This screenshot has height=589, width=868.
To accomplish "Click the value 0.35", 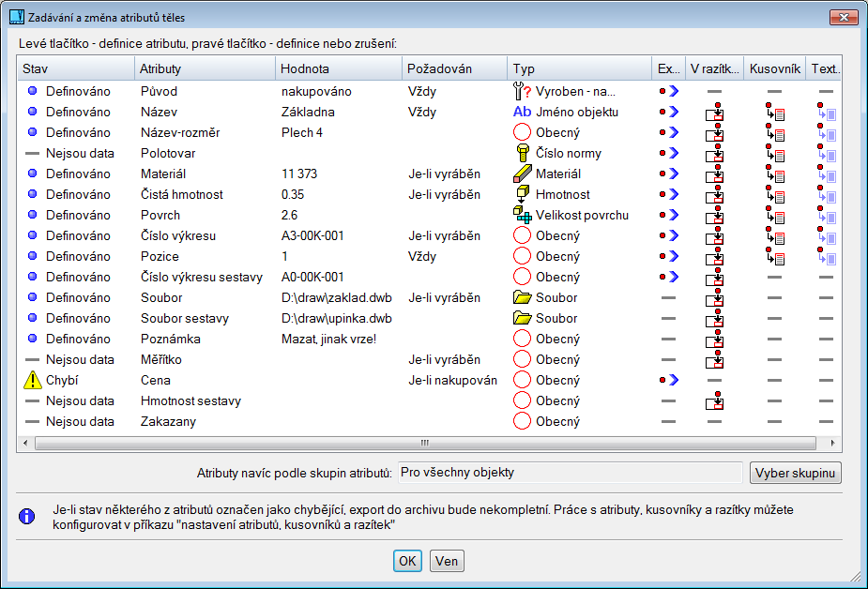I will click(x=293, y=194).
